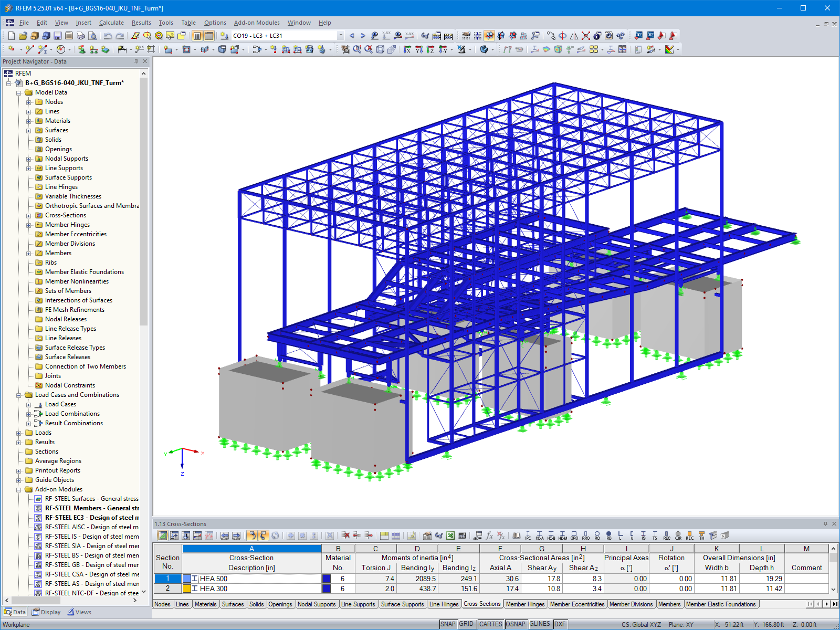Open the HEA cross-section library icon

[539, 536]
